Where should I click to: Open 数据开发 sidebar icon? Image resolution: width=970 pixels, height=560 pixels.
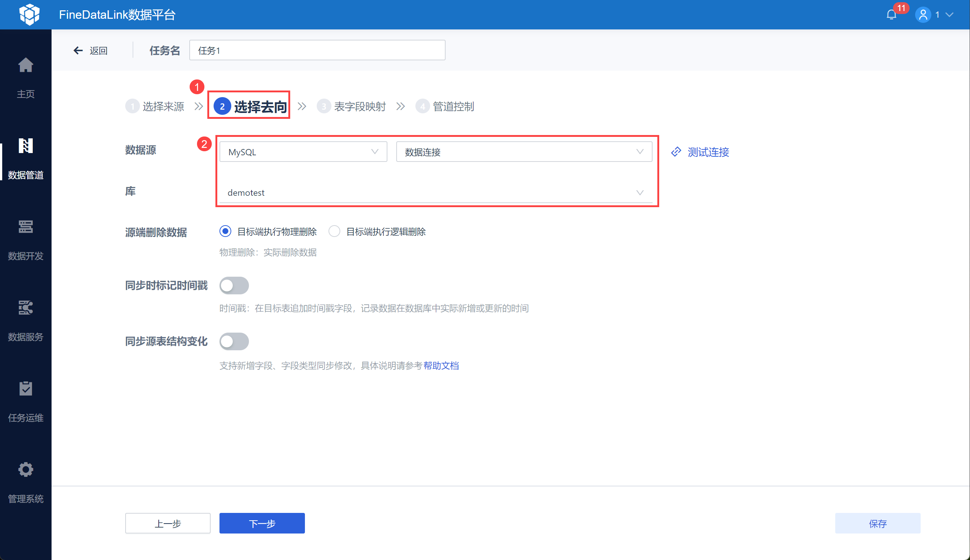[x=26, y=227]
